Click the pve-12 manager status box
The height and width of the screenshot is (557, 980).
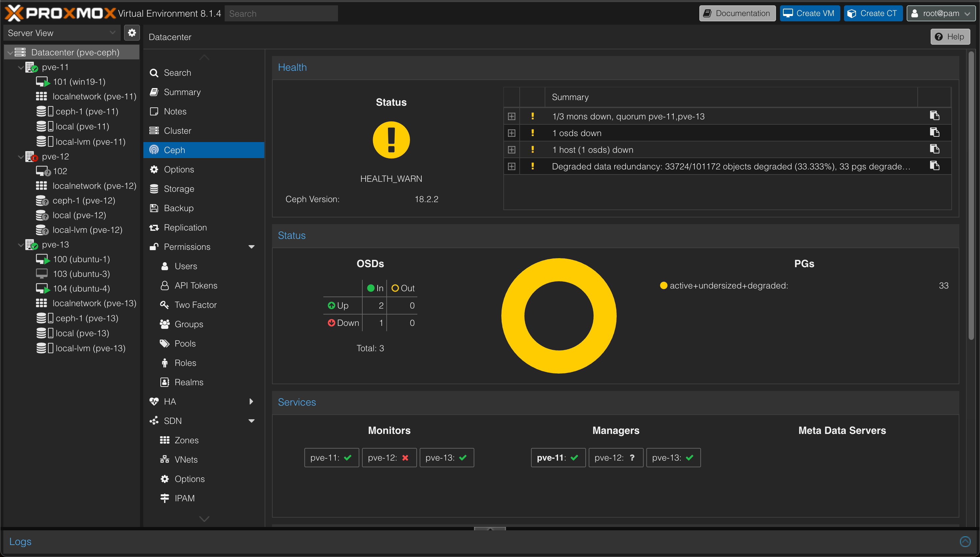pyautogui.click(x=616, y=458)
